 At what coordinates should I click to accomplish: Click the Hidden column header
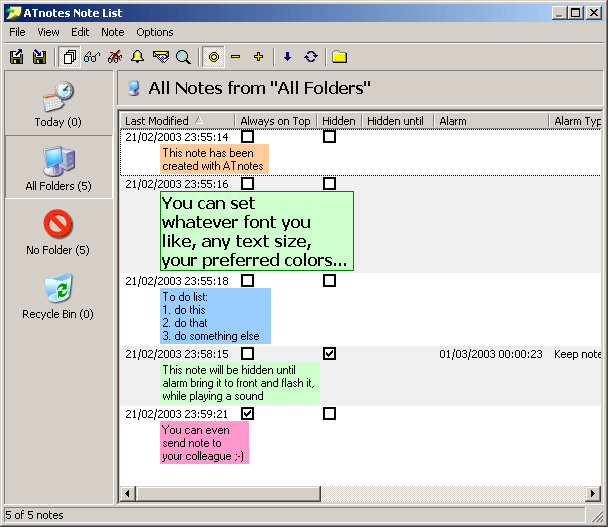339,121
